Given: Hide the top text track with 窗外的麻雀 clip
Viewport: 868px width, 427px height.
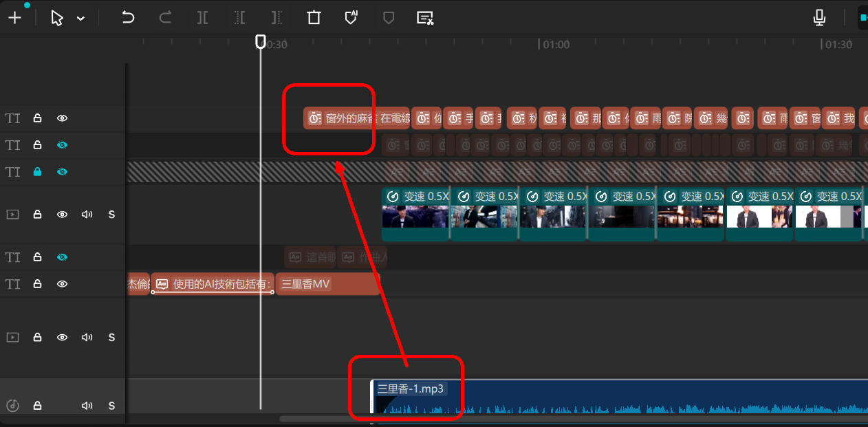Looking at the screenshot, I should click(62, 118).
